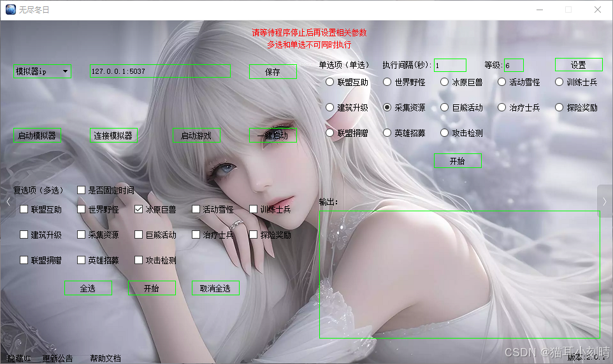Click the right chevron arrow on window edge
The image size is (613, 364).
click(605, 202)
